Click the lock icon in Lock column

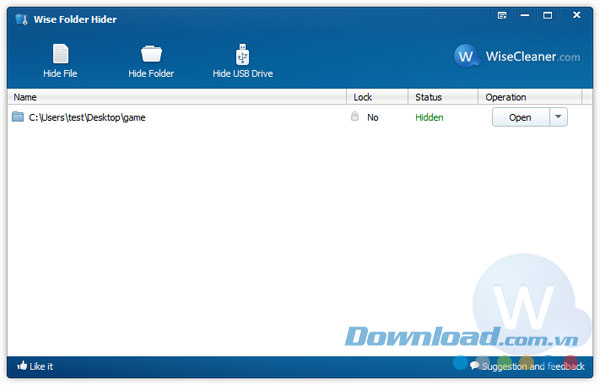pos(355,116)
